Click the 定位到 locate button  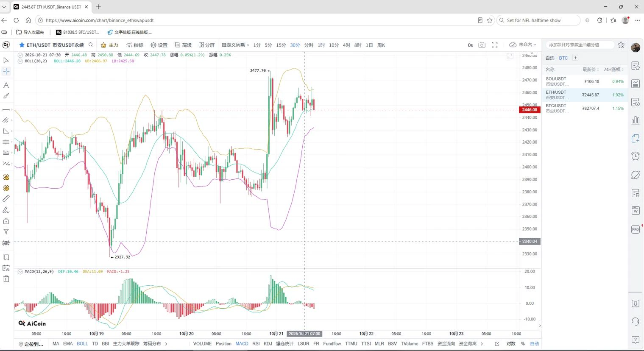(31, 344)
